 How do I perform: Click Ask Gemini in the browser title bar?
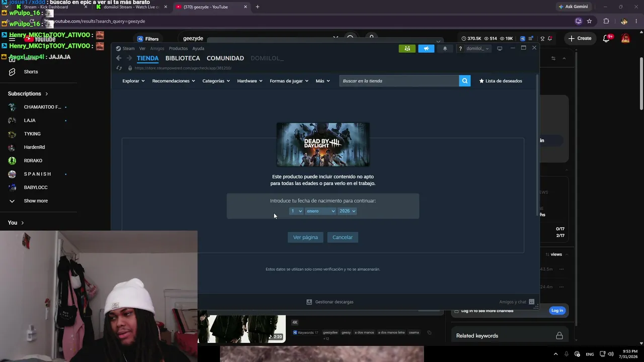tap(573, 7)
